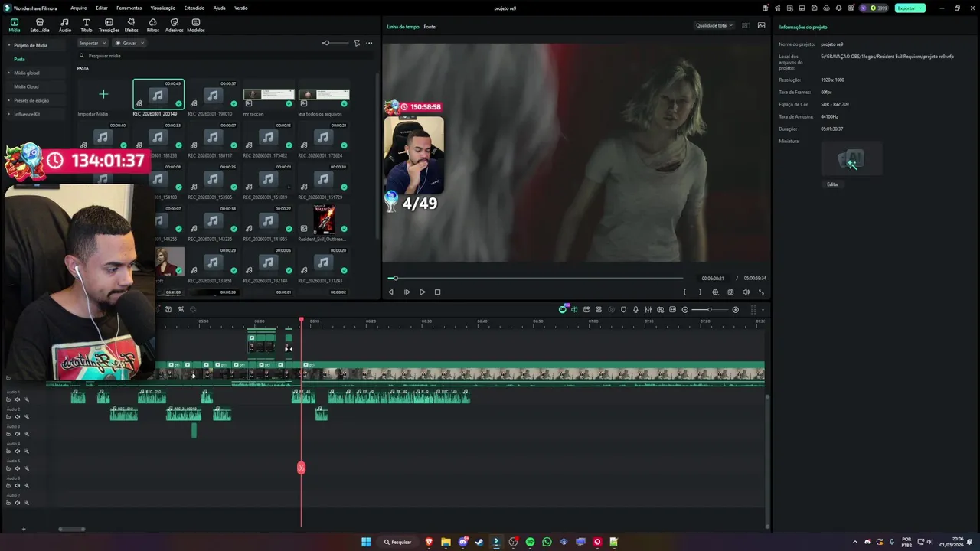Open the Transições panel

109,25
